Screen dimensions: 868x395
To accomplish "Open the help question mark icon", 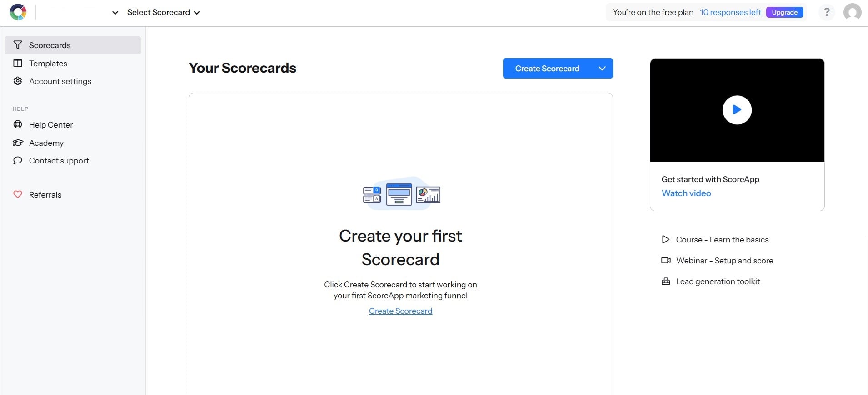I will 827,12.
